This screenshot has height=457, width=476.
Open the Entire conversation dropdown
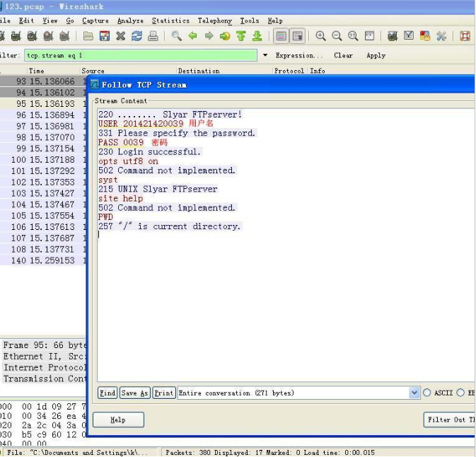coord(414,393)
